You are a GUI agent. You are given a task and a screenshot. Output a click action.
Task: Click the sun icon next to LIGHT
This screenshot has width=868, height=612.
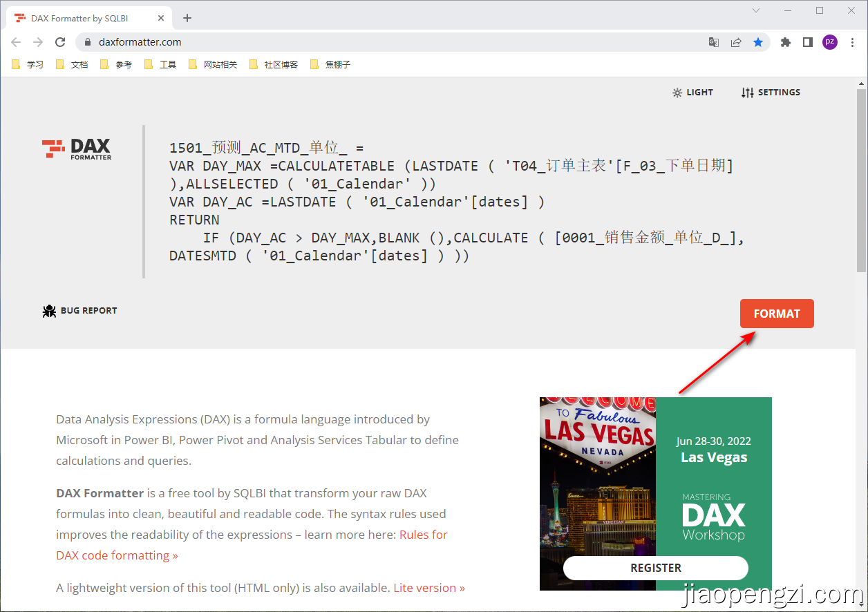[x=677, y=93]
